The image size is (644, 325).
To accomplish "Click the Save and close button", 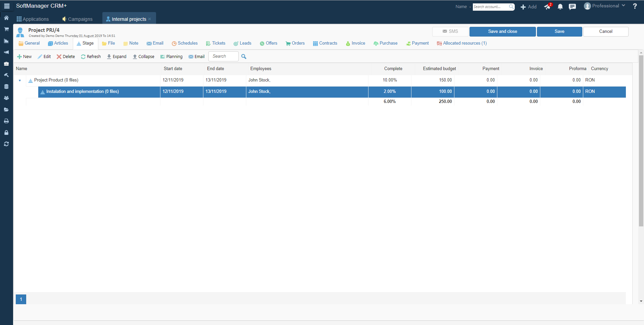I will pos(502,32).
